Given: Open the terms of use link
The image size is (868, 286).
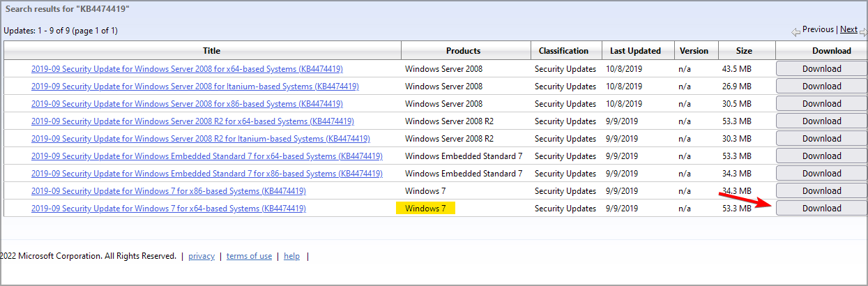Looking at the screenshot, I should coord(249,256).
